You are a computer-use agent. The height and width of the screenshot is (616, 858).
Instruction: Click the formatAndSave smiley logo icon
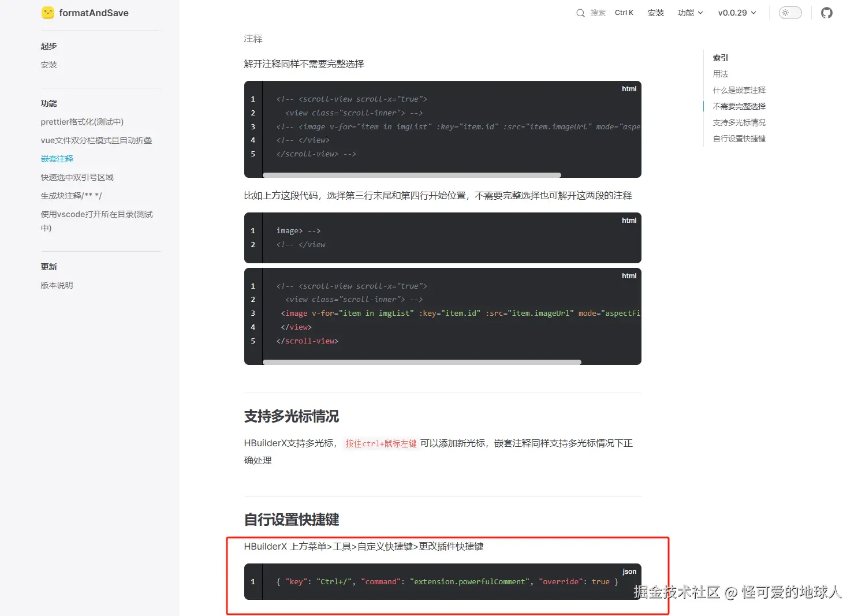48,13
